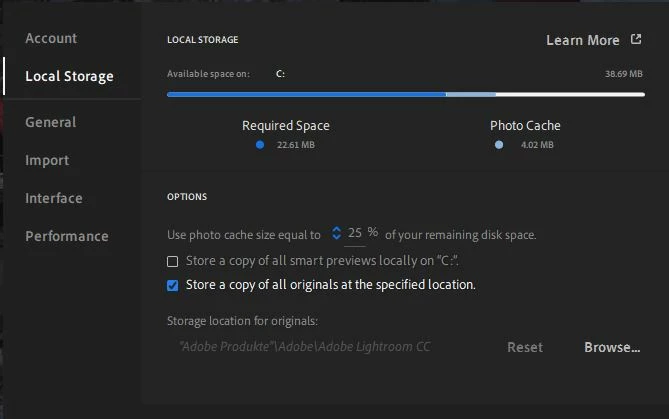Click the 22.61 MB required space value
Image resolution: width=669 pixels, height=419 pixels.
(x=296, y=145)
